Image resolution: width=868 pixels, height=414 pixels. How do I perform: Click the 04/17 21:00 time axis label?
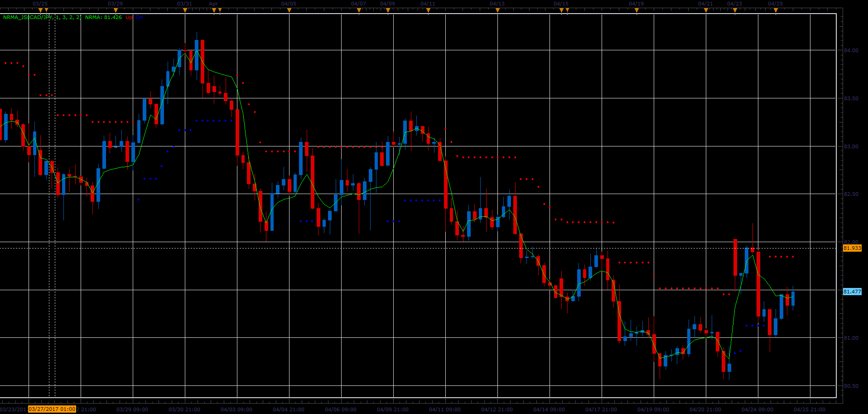coord(601,409)
